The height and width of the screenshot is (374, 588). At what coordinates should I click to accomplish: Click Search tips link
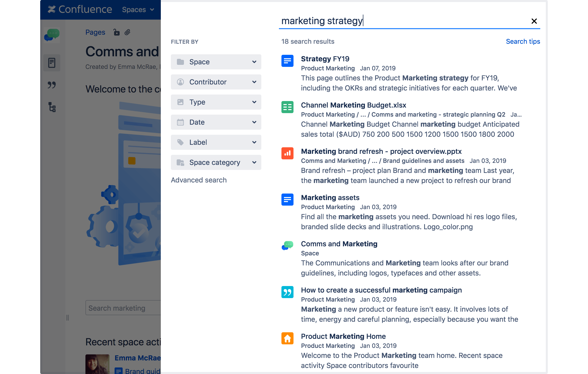pos(523,41)
